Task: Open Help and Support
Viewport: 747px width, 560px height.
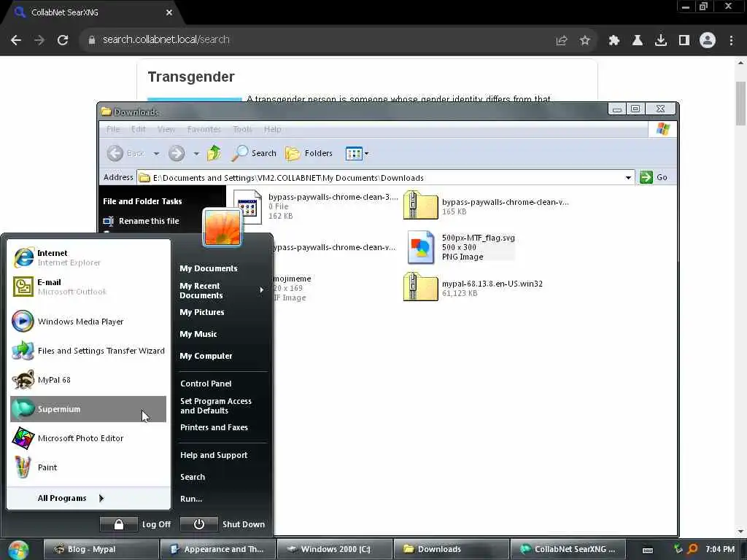Action: [214, 455]
